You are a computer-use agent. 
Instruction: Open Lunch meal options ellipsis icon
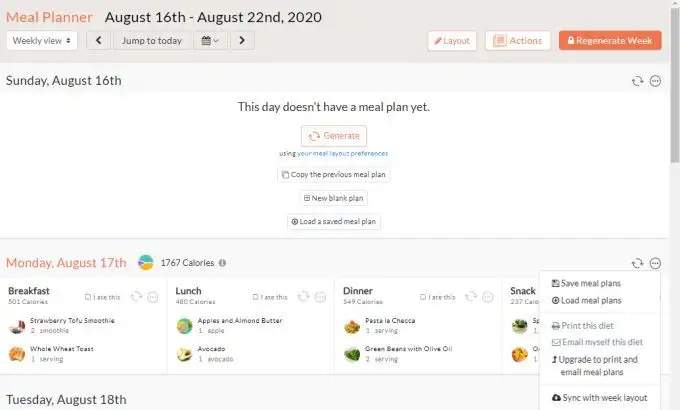(x=320, y=297)
